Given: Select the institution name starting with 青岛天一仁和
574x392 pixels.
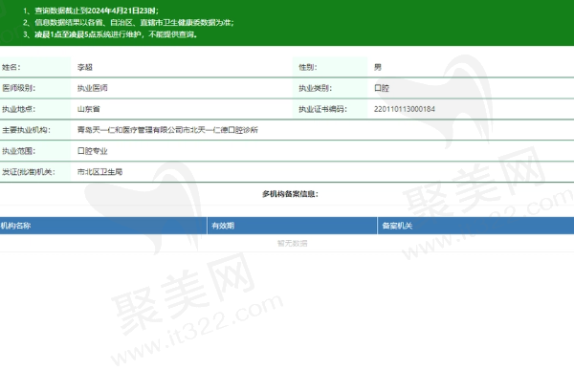Looking at the screenshot, I should (167, 130).
